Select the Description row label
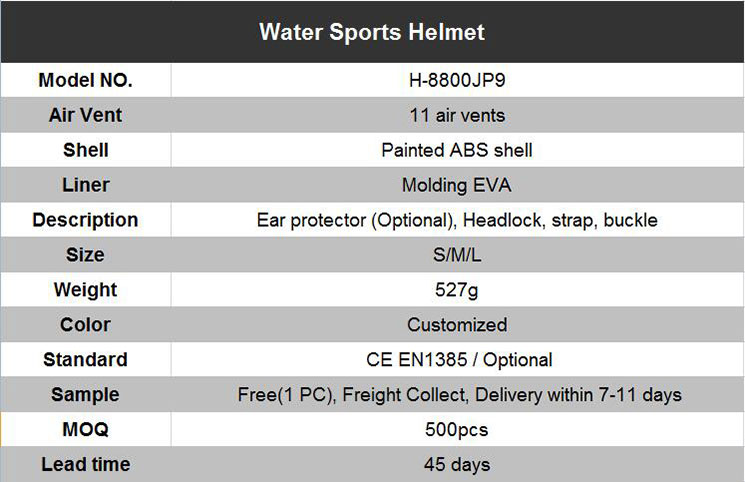This screenshot has height=482, width=745. [86, 220]
